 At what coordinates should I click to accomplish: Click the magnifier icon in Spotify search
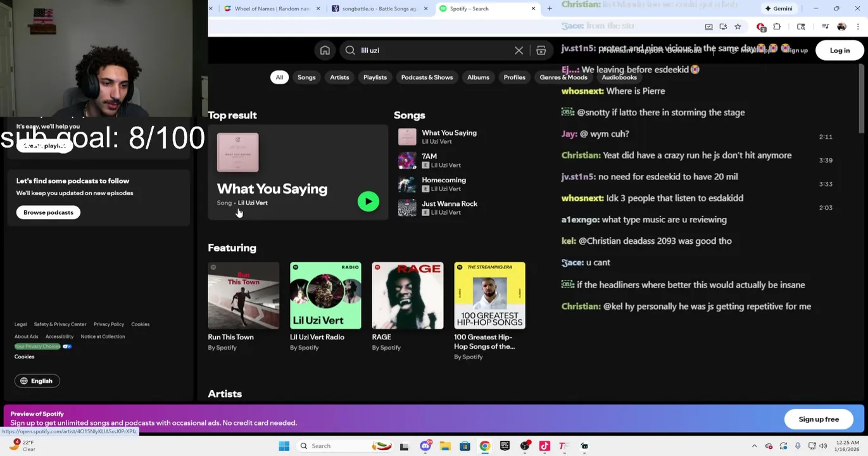coord(350,51)
